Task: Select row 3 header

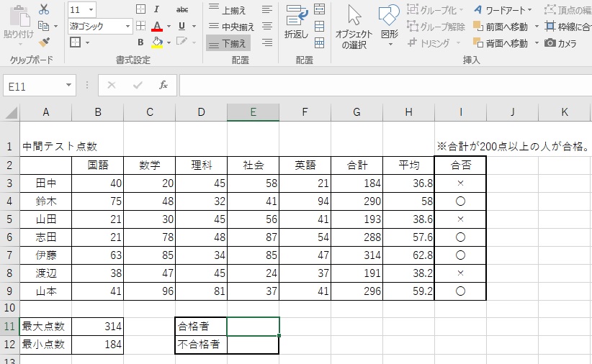Action: pyautogui.click(x=9, y=183)
